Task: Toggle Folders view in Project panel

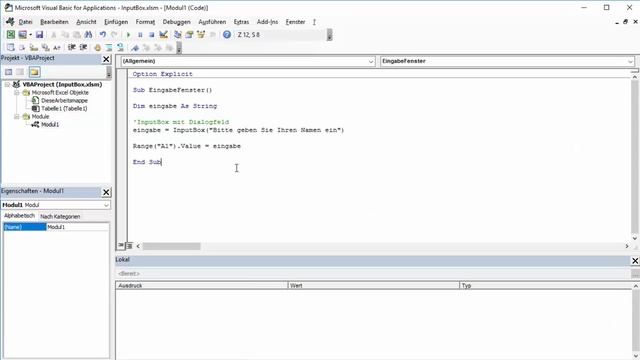Action: (x=34, y=72)
